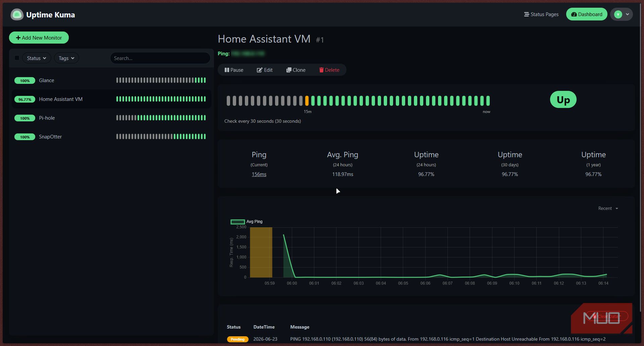Viewport: 644px width, 346px height.
Task: Expand the Tags filter dropdown
Action: click(66, 58)
